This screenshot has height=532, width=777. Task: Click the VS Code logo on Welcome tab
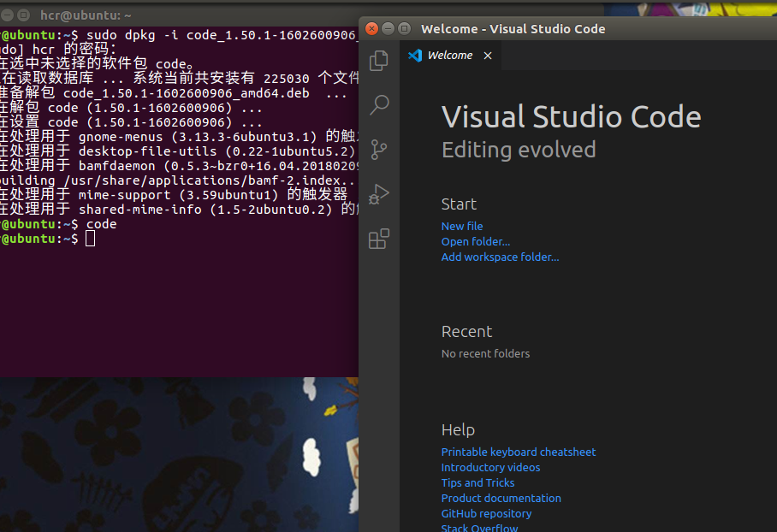415,56
